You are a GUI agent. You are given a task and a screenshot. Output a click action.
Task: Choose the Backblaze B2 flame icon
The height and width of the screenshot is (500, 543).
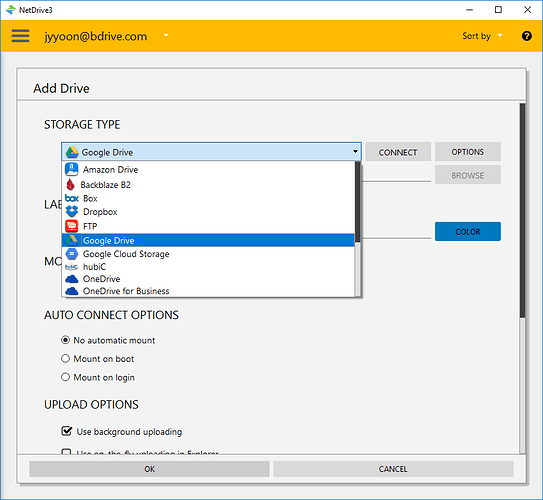point(70,185)
